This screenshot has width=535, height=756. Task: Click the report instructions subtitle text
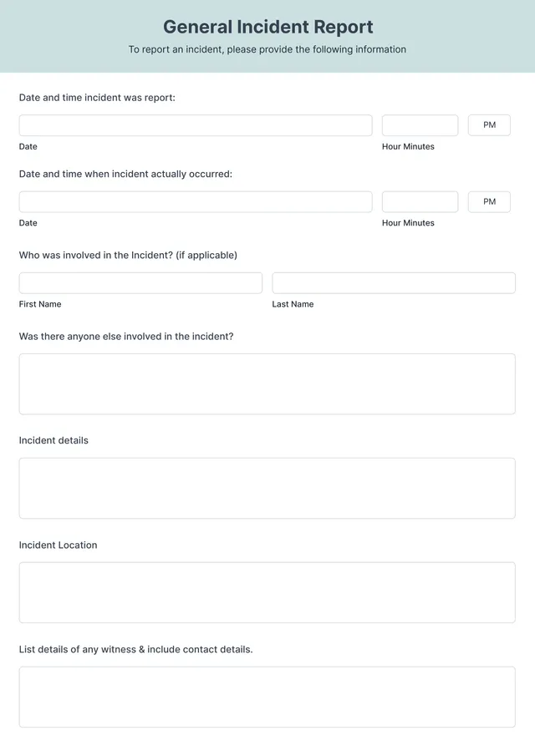point(267,49)
